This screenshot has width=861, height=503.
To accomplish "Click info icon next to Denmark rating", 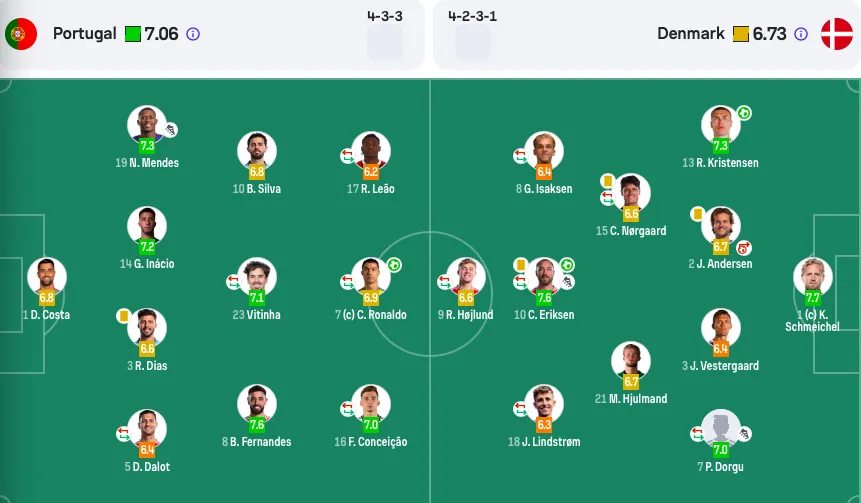I will pos(801,34).
